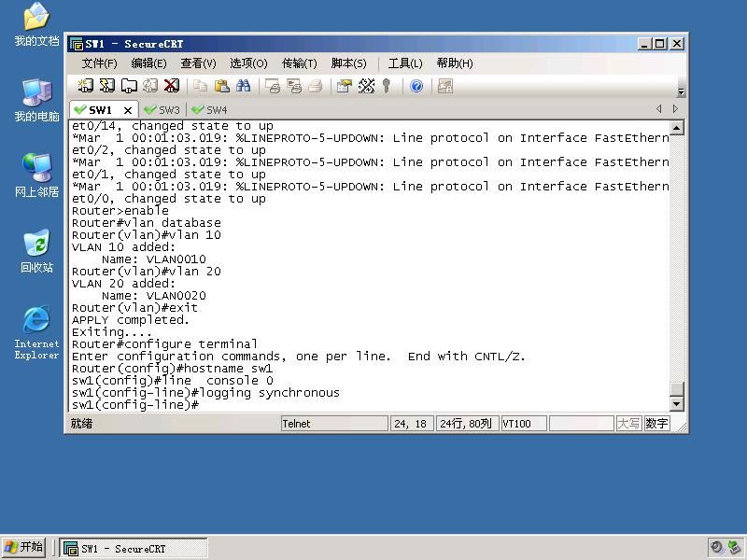Click the Copy toolbar icon

click(x=200, y=86)
